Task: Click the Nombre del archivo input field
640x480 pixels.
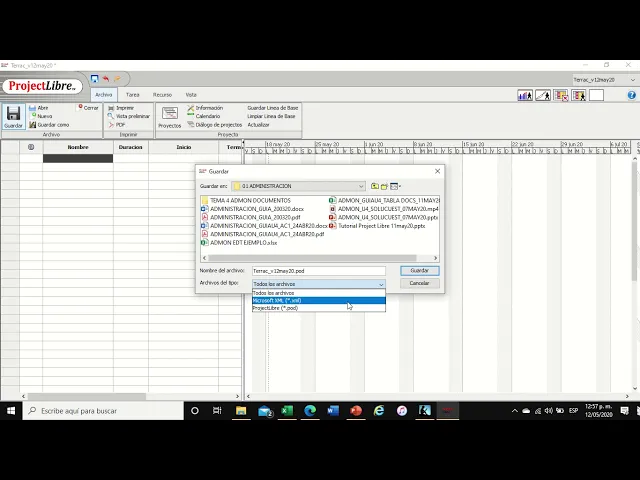Action: [x=319, y=271]
